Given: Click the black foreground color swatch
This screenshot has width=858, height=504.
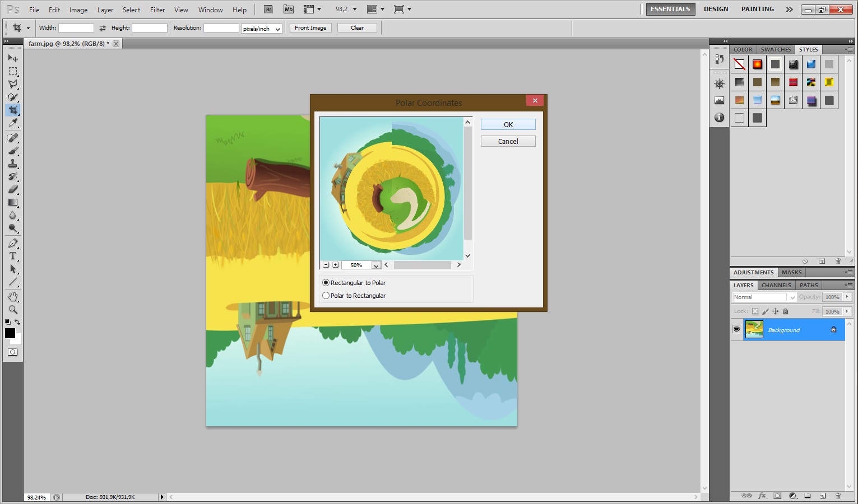Looking at the screenshot, I should pyautogui.click(x=10, y=333).
